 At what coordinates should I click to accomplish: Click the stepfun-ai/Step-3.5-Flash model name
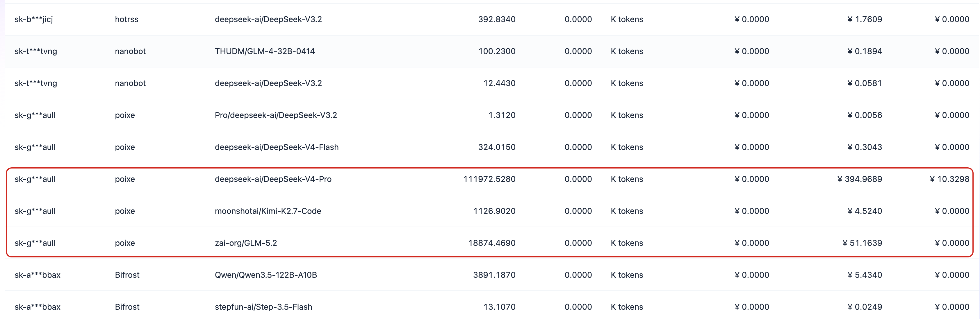[263, 307]
